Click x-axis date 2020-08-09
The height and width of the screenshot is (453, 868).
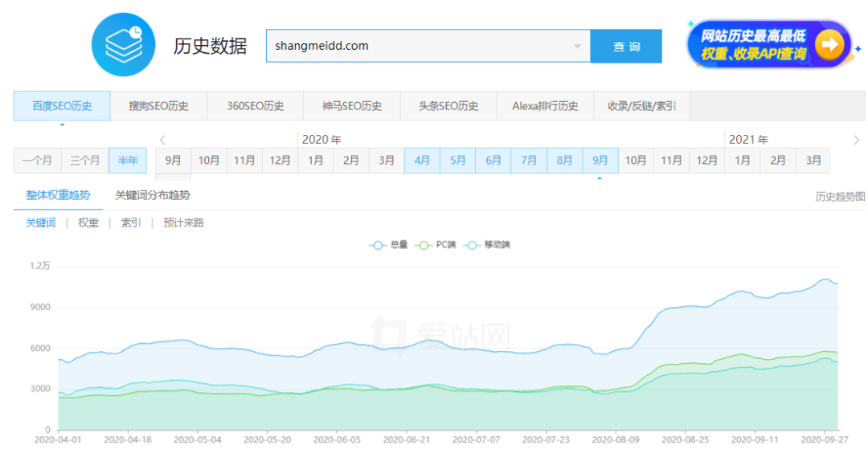point(616,439)
